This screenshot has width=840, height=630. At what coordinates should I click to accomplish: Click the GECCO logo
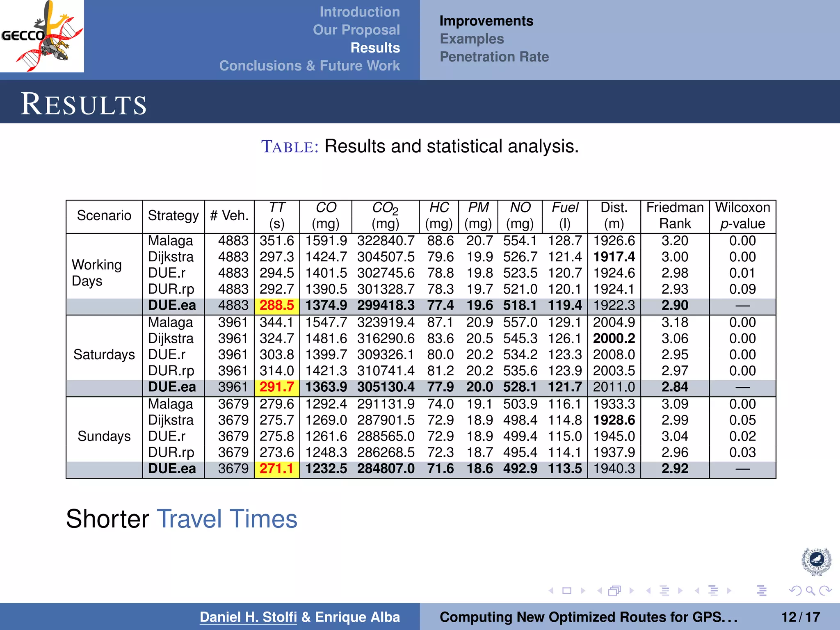(42, 36)
